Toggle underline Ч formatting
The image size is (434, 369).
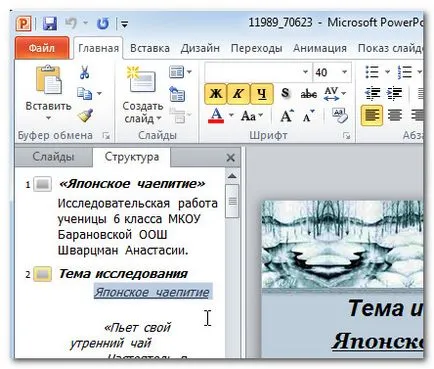click(262, 94)
